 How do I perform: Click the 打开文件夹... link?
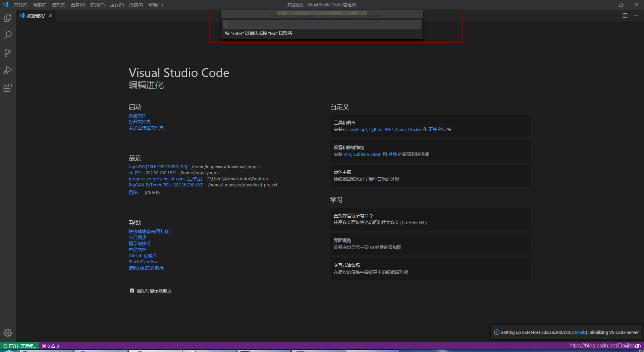[x=141, y=122]
